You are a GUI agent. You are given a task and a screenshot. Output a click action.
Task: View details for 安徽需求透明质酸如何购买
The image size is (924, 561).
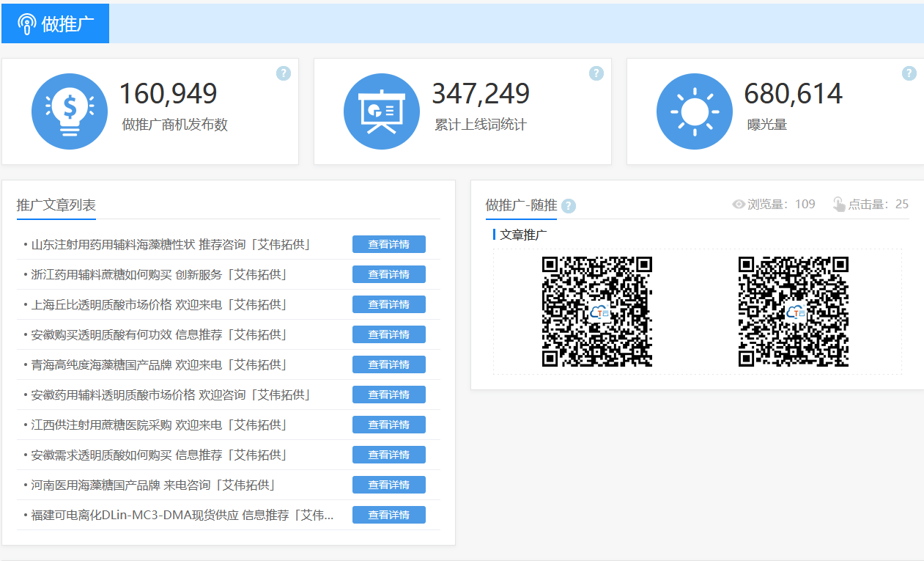pos(389,455)
